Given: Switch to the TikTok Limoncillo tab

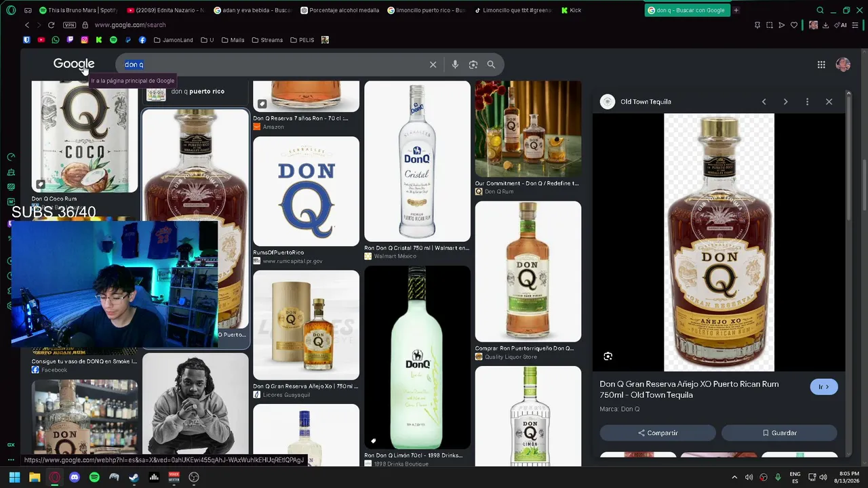Looking at the screenshot, I should (x=513, y=10).
